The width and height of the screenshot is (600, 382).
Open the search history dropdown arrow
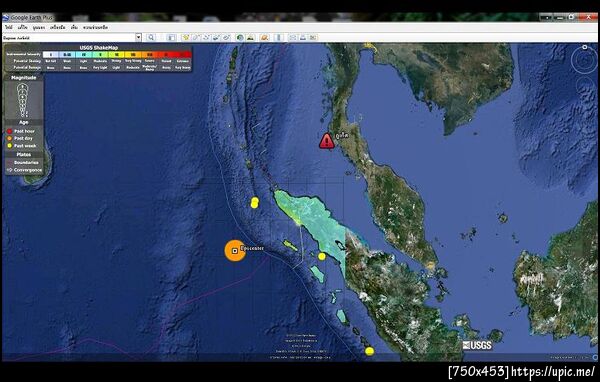coord(139,37)
